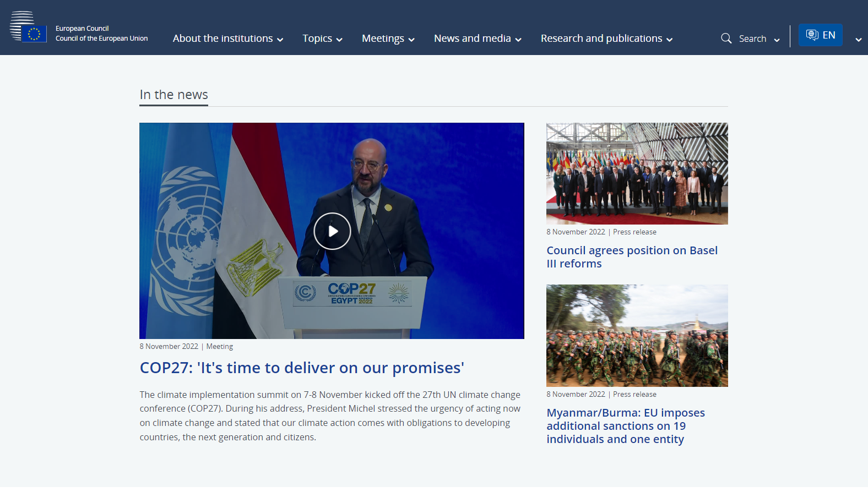Click the marching soldiers photo thumbnail
The height and width of the screenshot is (492, 868).
pyautogui.click(x=637, y=336)
